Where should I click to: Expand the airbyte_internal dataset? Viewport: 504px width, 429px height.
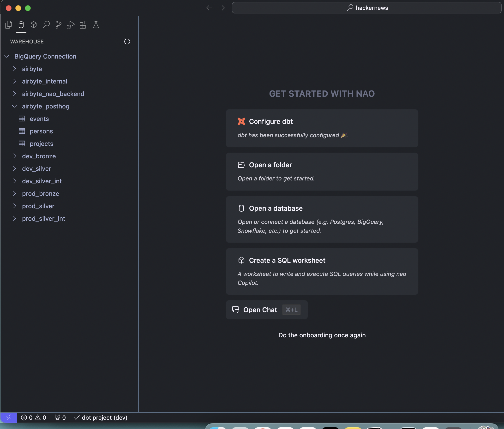click(15, 81)
